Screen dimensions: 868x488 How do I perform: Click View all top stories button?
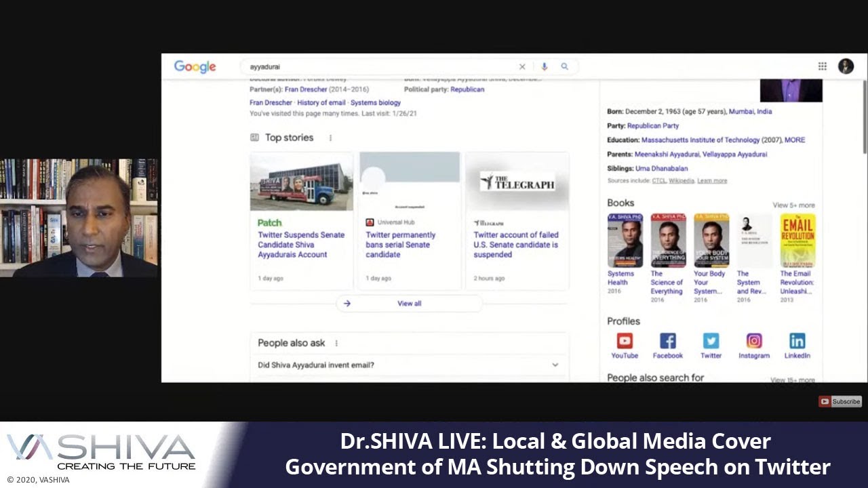point(409,304)
